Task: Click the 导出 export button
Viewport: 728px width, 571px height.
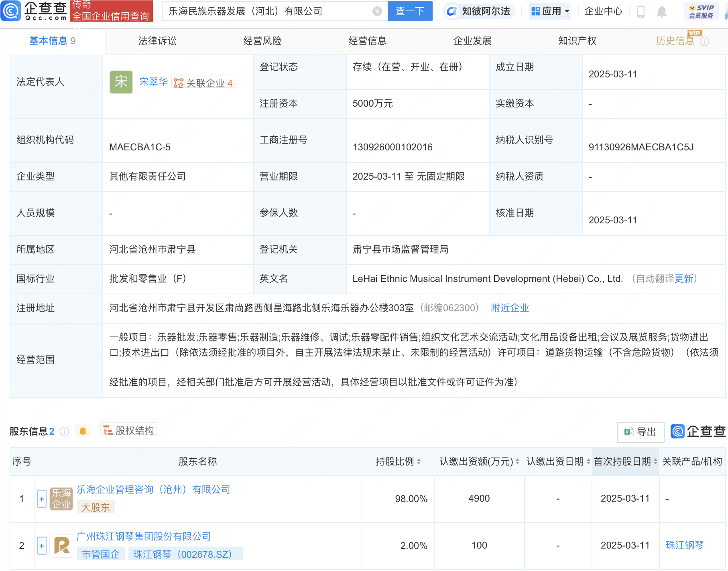Action: (641, 432)
